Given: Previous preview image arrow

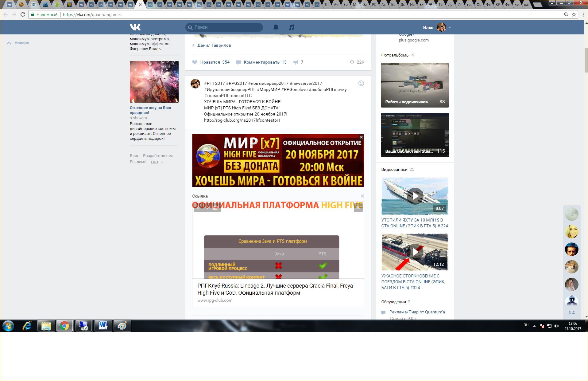Looking at the screenshot, I should pyautogui.click(x=198, y=208).
